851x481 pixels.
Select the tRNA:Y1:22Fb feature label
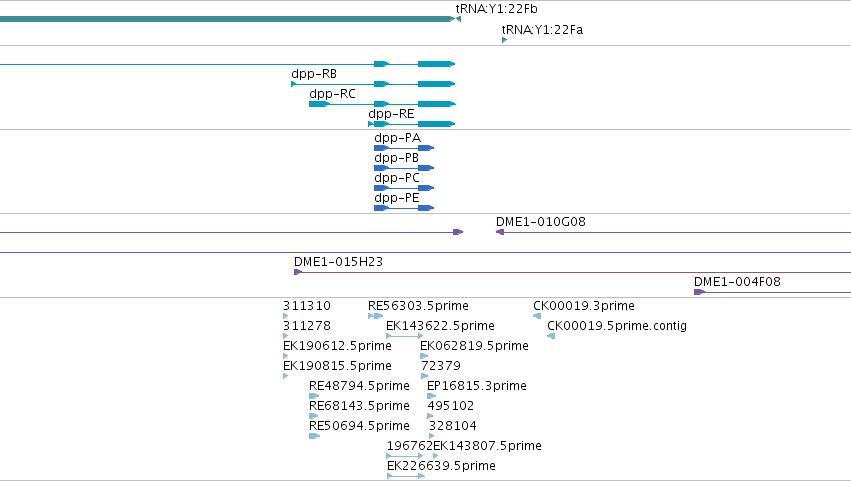tap(496, 9)
